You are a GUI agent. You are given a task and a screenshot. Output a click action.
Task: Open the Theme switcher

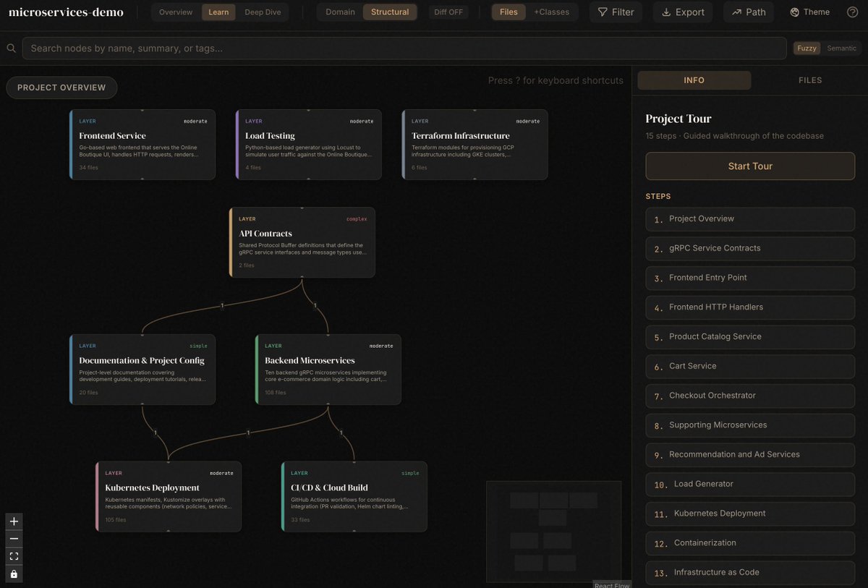point(810,12)
